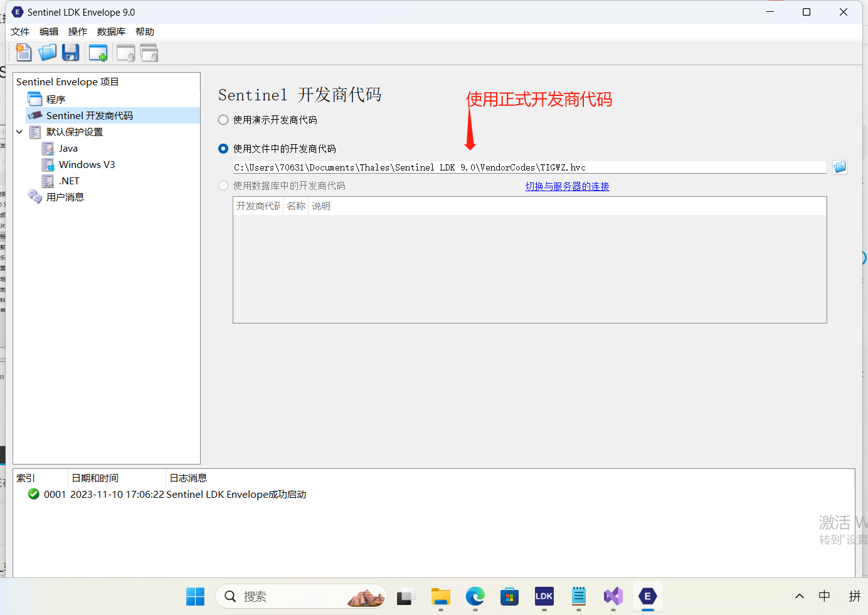This screenshot has height=615, width=868.
Task: Click the 日期和时间 log column header
Action: (x=95, y=478)
